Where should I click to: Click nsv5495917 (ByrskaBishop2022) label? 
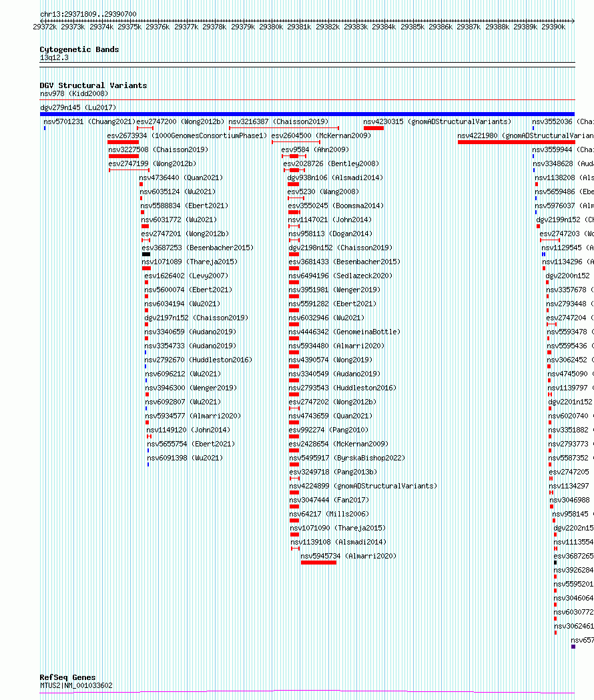click(347, 458)
